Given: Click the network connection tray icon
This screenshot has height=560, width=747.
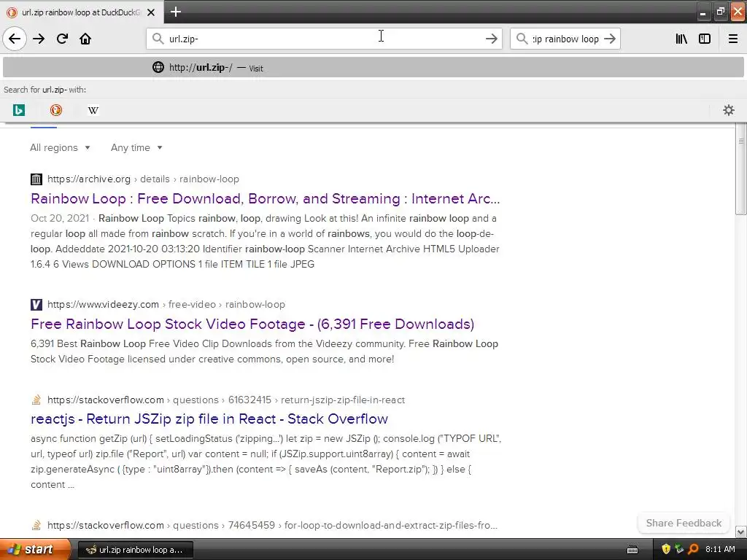Looking at the screenshot, I should 680,549.
